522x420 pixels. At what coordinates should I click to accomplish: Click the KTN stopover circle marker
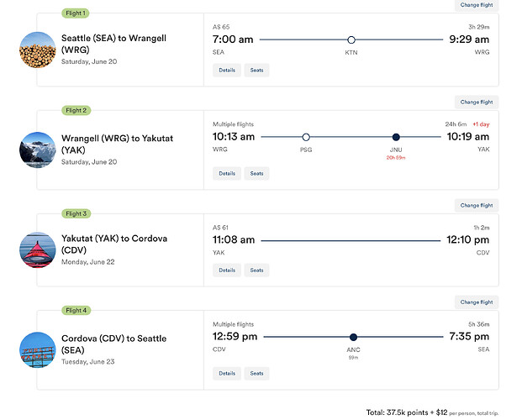pyautogui.click(x=351, y=39)
